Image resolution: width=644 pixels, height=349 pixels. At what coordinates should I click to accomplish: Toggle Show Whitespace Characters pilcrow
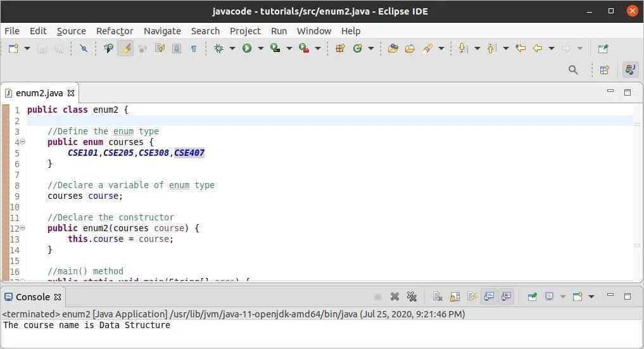pos(193,48)
